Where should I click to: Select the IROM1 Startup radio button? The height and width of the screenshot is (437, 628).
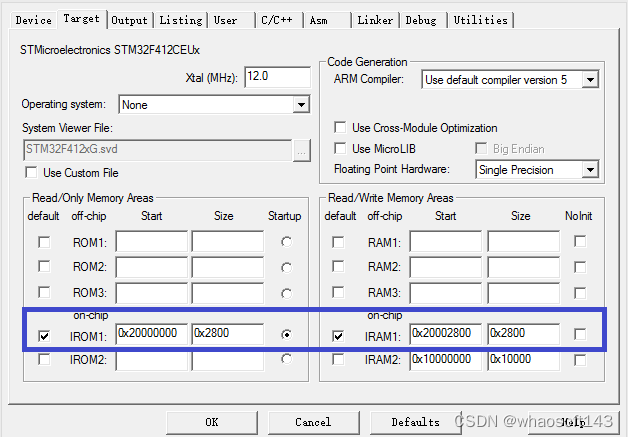(286, 334)
